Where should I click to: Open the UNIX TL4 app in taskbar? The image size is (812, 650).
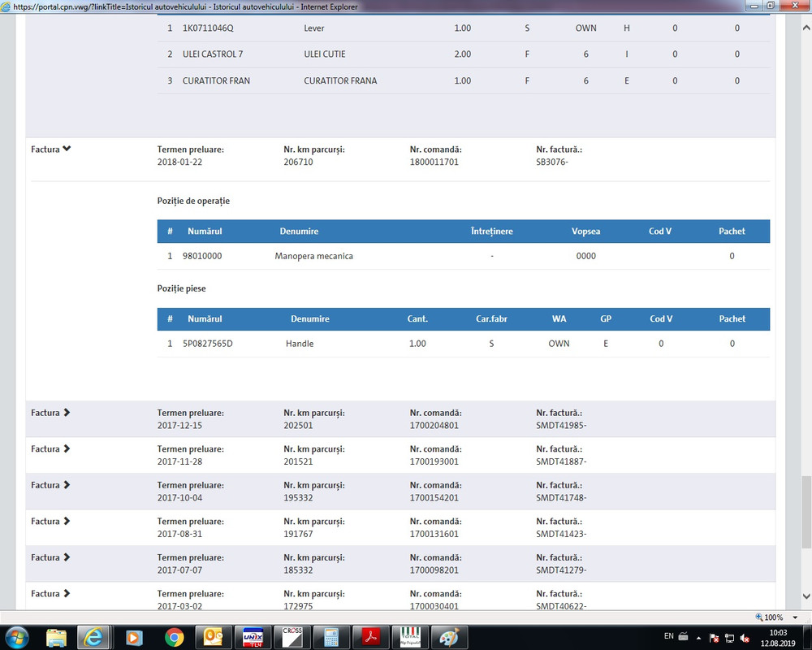pyautogui.click(x=253, y=637)
